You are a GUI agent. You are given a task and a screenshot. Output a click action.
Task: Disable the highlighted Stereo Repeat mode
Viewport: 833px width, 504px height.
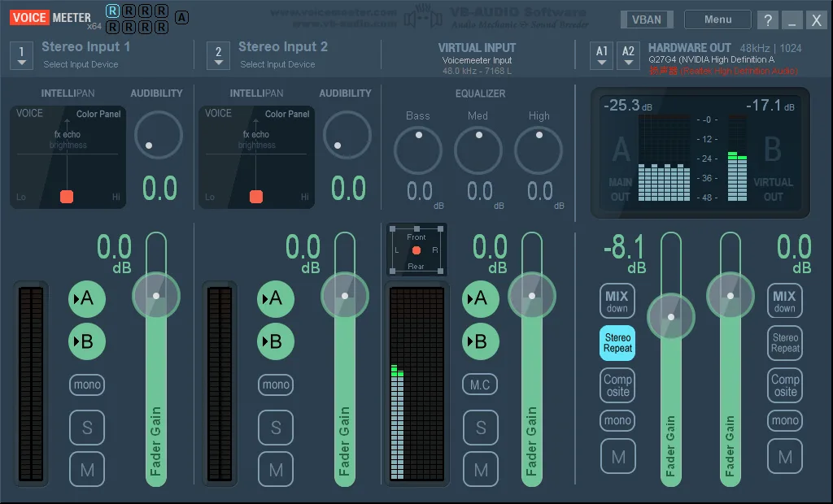click(617, 343)
